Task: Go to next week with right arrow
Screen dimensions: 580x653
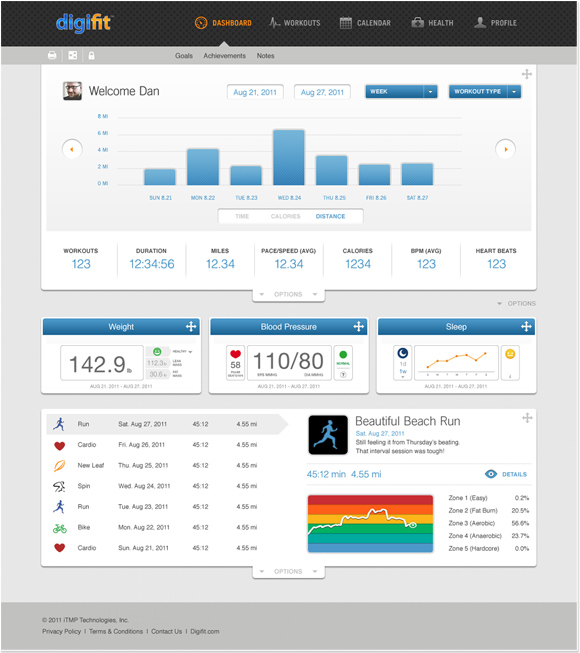Action: pyautogui.click(x=505, y=149)
